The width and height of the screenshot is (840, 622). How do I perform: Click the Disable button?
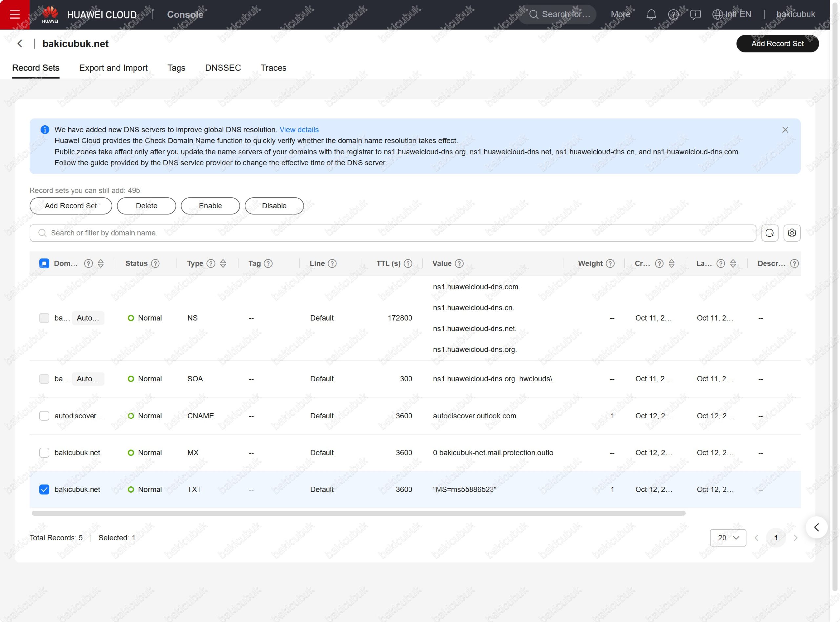point(274,206)
